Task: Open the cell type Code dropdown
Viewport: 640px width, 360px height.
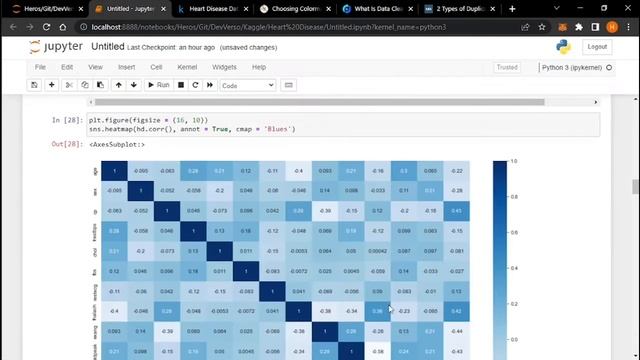Action: coord(248,85)
